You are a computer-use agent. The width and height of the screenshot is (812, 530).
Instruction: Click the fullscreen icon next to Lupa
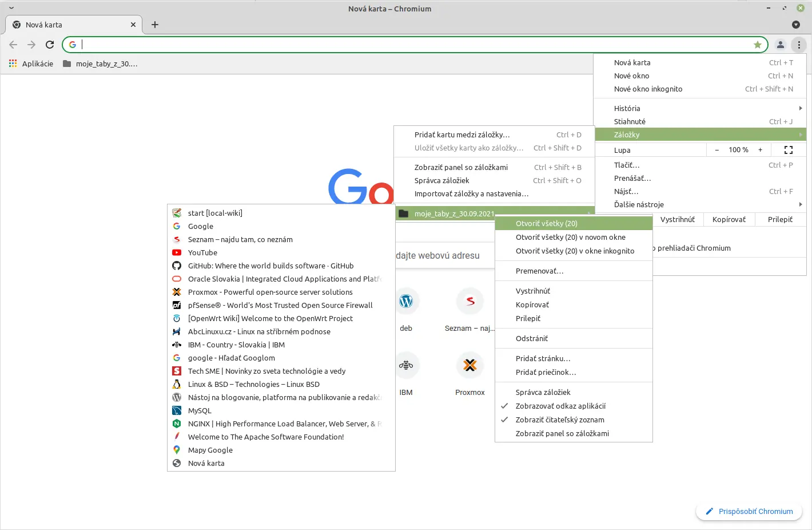tap(789, 150)
